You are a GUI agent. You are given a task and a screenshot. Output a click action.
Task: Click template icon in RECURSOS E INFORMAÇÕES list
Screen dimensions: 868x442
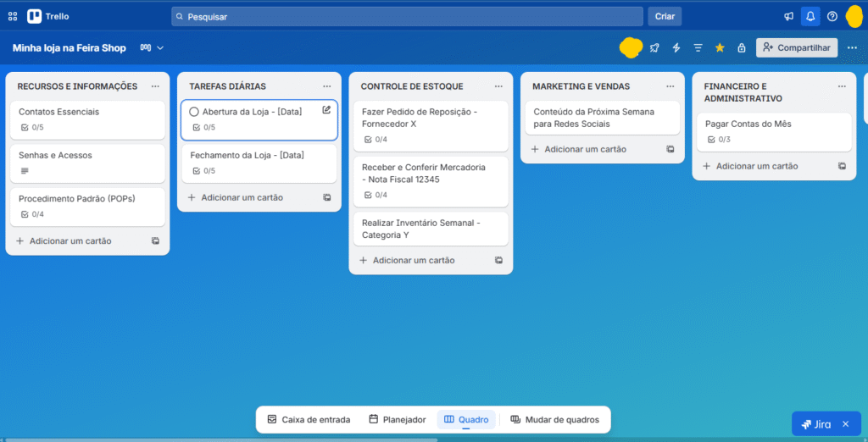pyautogui.click(x=156, y=241)
